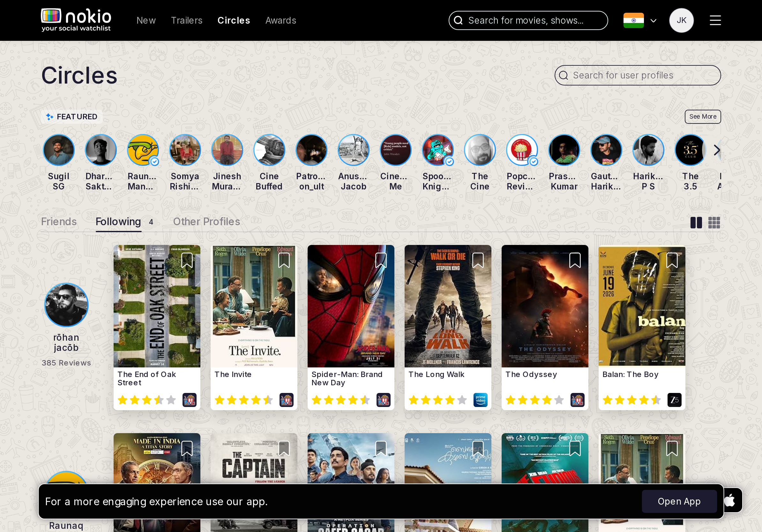
Task: Click The Long Walk star rating
Action: coord(437,400)
